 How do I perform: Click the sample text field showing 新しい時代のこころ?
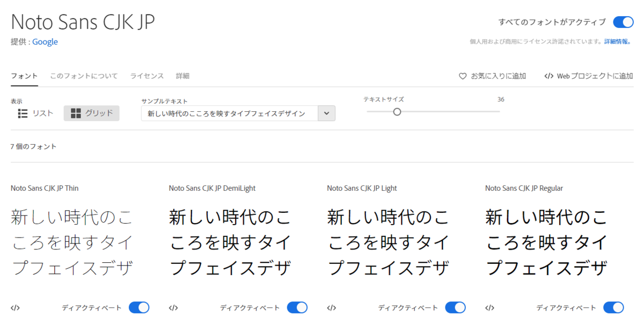(x=230, y=113)
